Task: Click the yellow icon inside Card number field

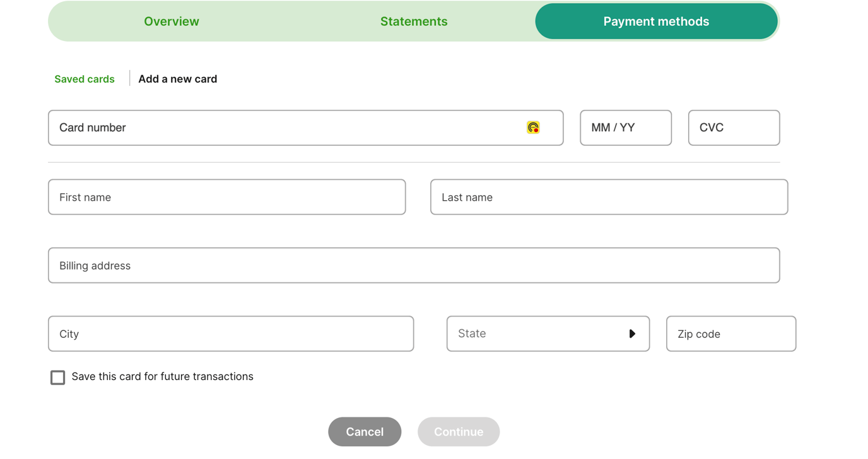Action: [533, 128]
